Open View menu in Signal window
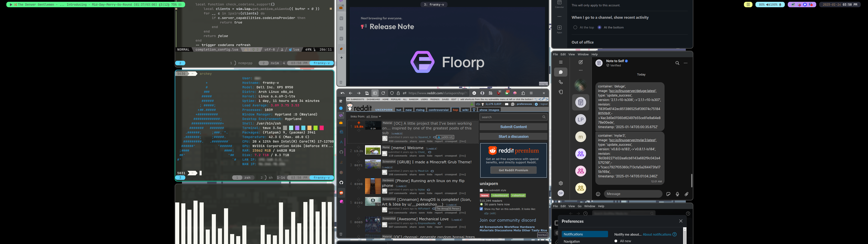This screenshot has width=868, height=244. [x=571, y=54]
